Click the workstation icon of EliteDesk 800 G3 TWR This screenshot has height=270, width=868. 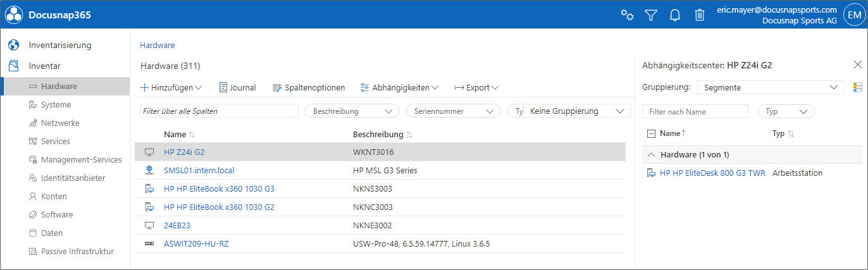[x=651, y=173]
